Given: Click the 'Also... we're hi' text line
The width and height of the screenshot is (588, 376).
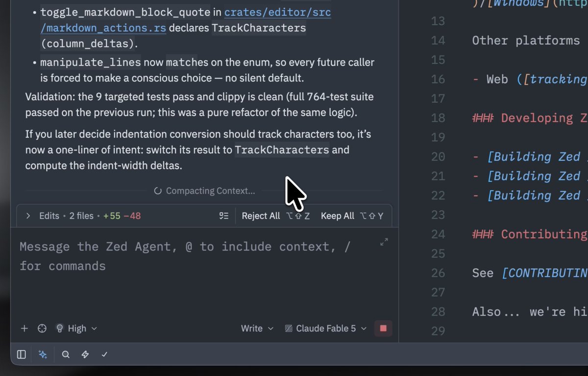Looking at the screenshot, I should click(529, 312).
